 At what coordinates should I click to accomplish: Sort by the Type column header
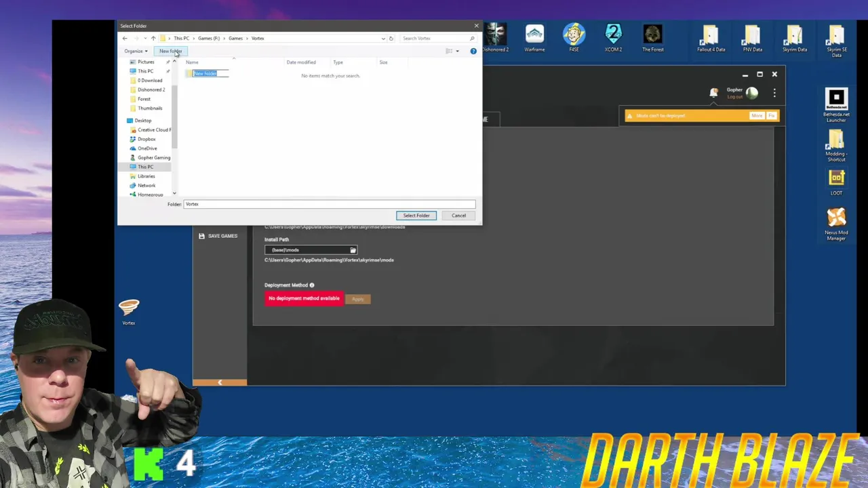click(x=338, y=62)
